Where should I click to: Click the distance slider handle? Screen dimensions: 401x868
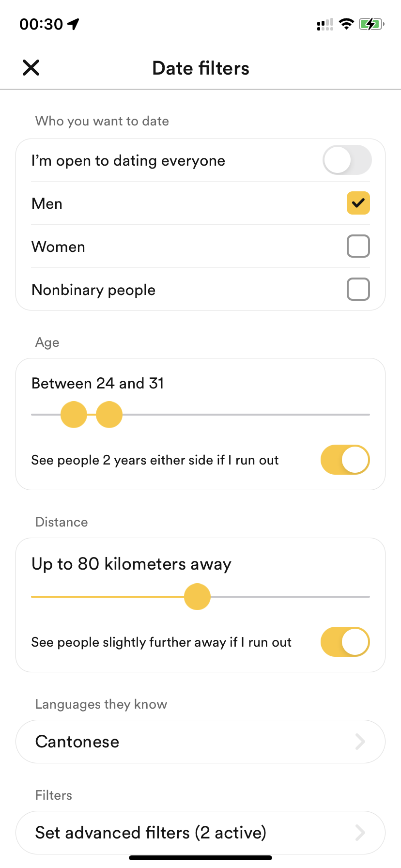[x=197, y=597]
